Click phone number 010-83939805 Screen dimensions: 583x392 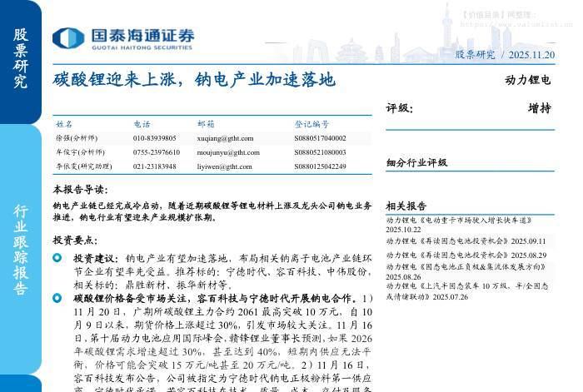tap(155, 138)
